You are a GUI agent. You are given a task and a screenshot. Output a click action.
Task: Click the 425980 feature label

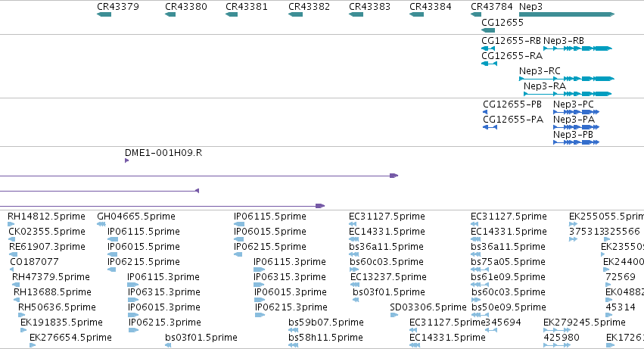tap(562, 338)
